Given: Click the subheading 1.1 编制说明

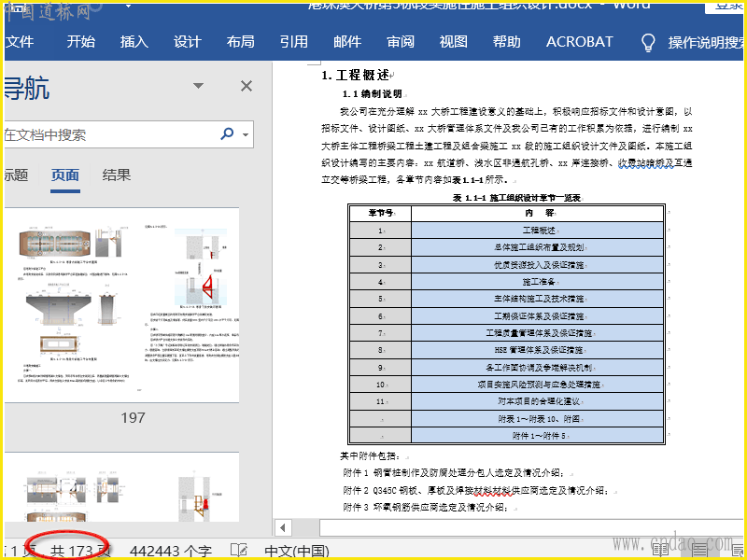Looking at the screenshot, I should [x=372, y=94].
